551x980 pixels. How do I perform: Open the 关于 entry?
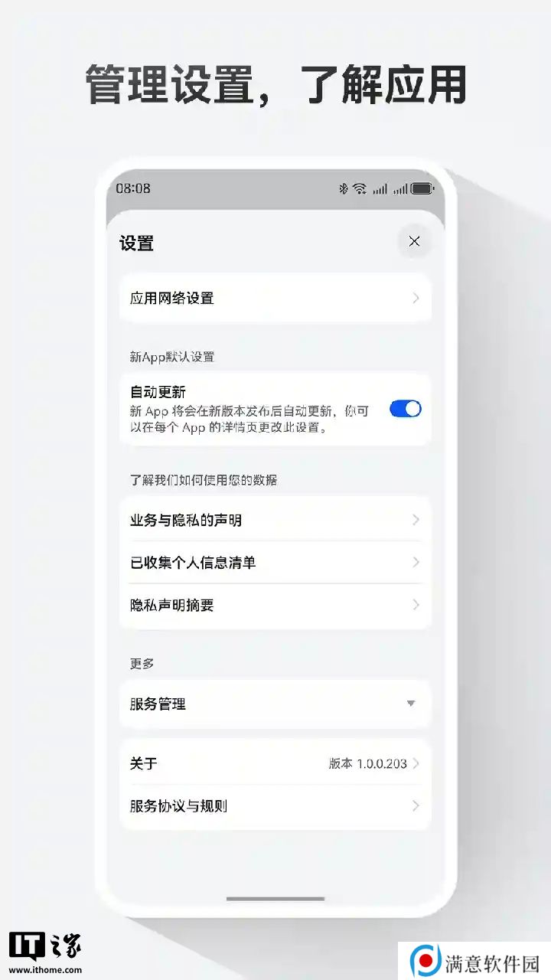(275, 763)
